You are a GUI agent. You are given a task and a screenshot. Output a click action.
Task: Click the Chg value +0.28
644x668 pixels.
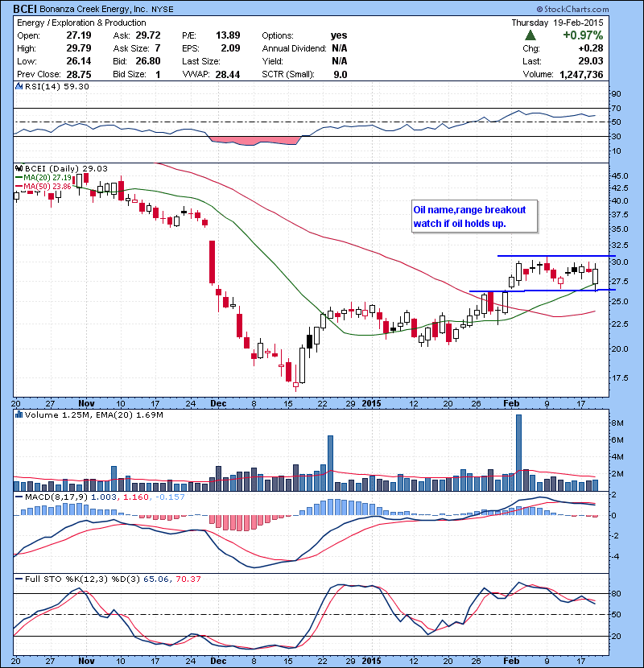pyautogui.click(x=591, y=48)
